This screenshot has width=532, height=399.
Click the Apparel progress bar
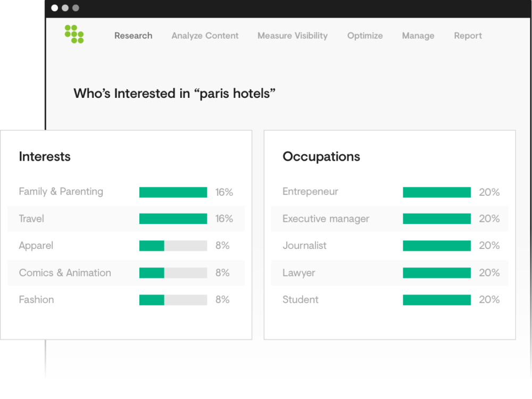(x=173, y=246)
